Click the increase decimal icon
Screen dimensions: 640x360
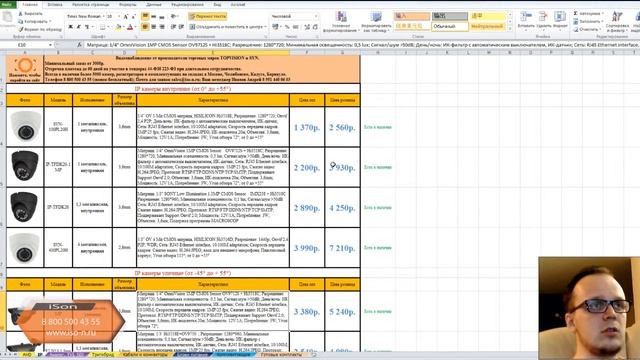click(x=307, y=27)
